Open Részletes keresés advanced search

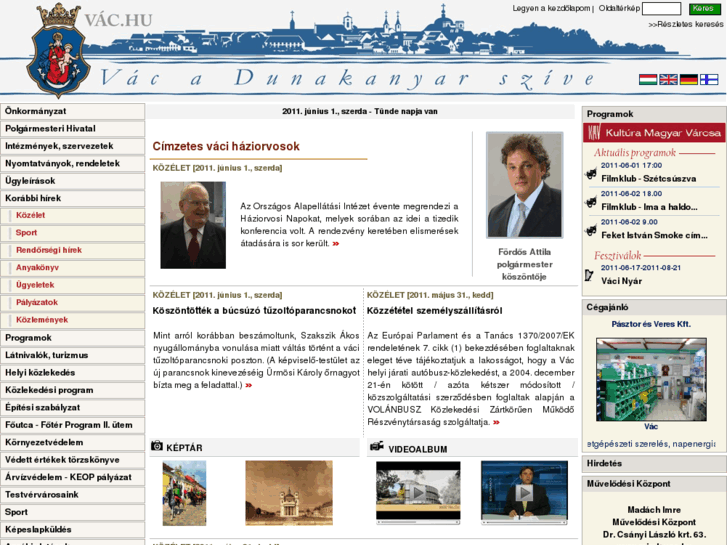(686, 24)
